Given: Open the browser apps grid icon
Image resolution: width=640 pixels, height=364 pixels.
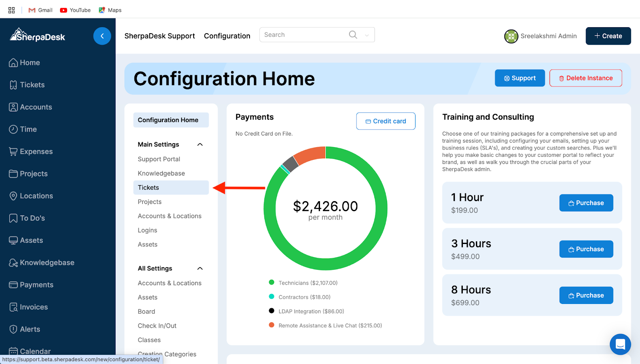Looking at the screenshot, I should coord(12,10).
